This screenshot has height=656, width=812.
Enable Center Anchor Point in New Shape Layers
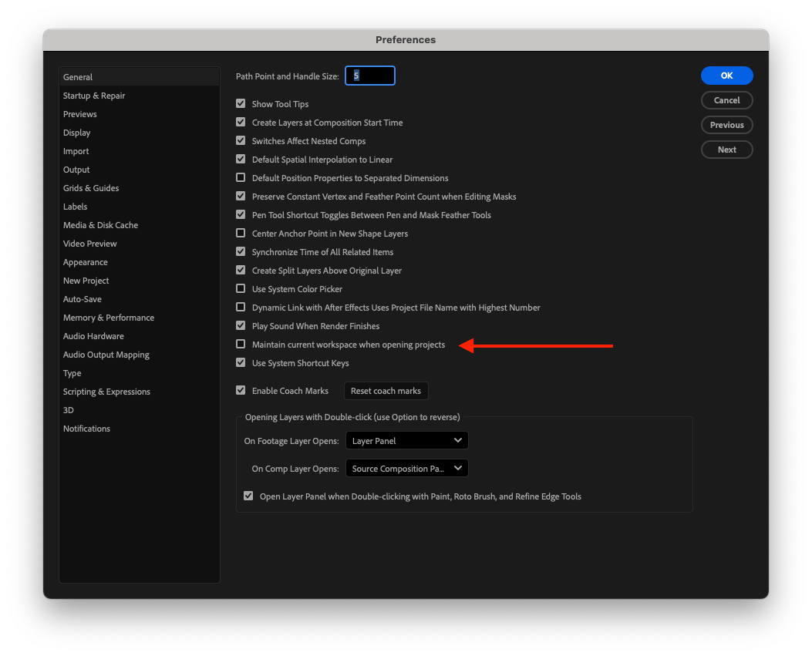tap(241, 234)
